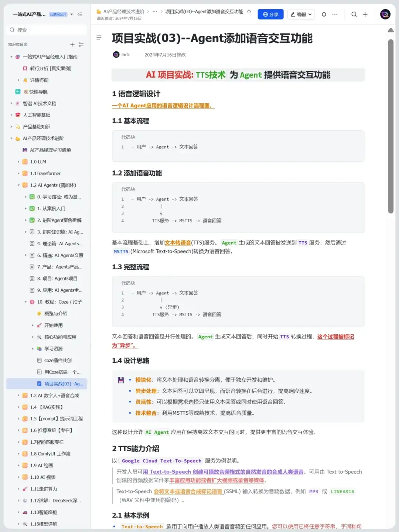Select the 搜索 search box in the sidebar

pyautogui.click(x=46, y=30)
